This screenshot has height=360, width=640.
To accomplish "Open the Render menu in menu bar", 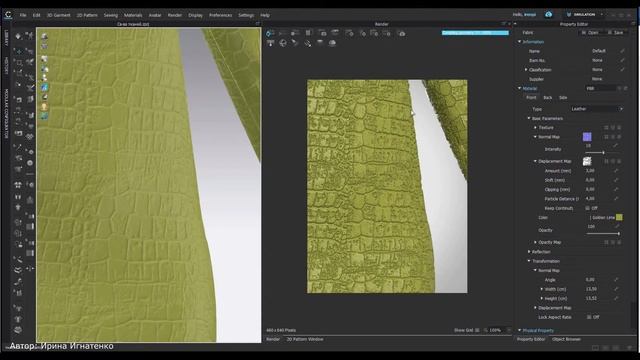I will point(175,15).
